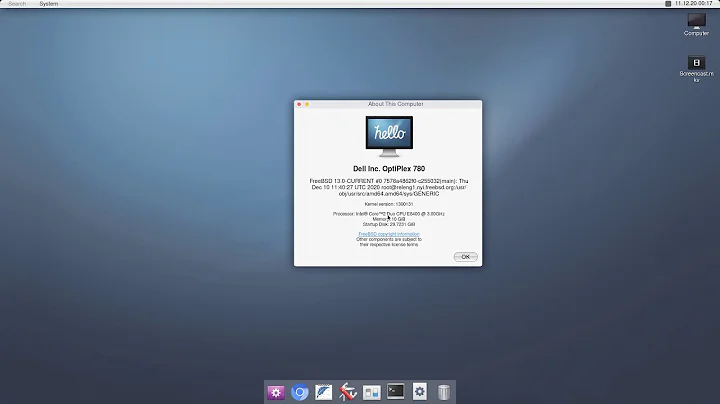This screenshot has width=720, height=404.
Task: Confirm the About dialog with OK
Action: pyautogui.click(x=466, y=257)
